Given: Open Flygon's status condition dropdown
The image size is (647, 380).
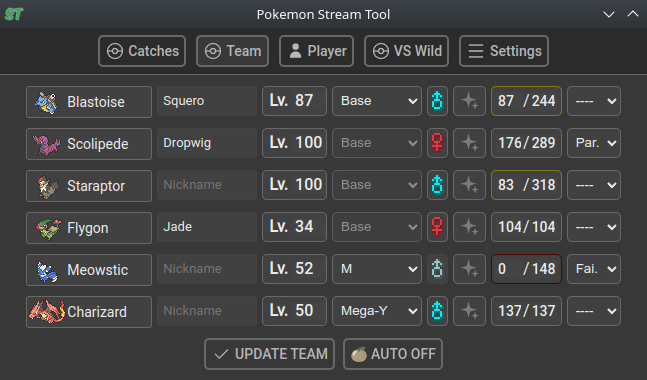Looking at the screenshot, I should click(x=594, y=227).
